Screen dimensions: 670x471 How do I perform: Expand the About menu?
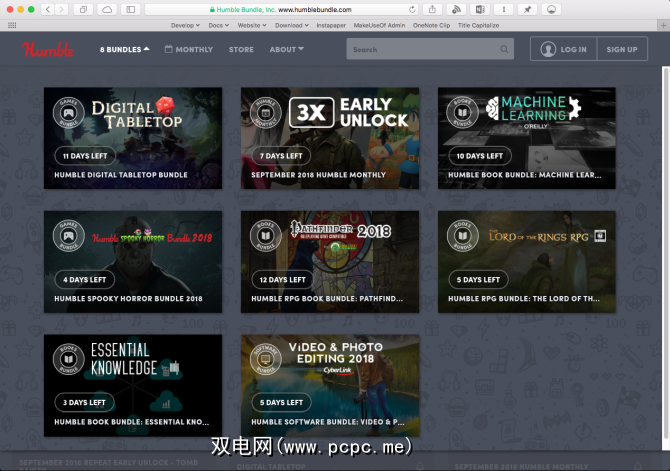pyautogui.click(x=286, y=50)
